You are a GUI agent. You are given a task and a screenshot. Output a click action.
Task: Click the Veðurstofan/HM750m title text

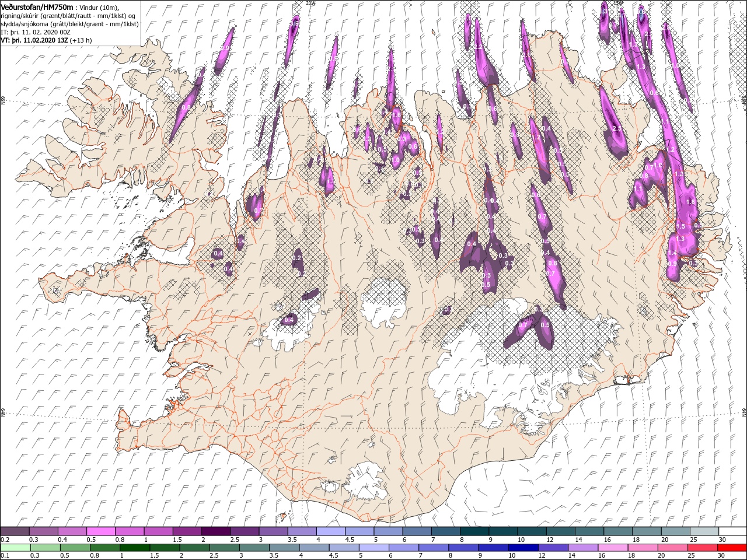(x=37, y=6)
